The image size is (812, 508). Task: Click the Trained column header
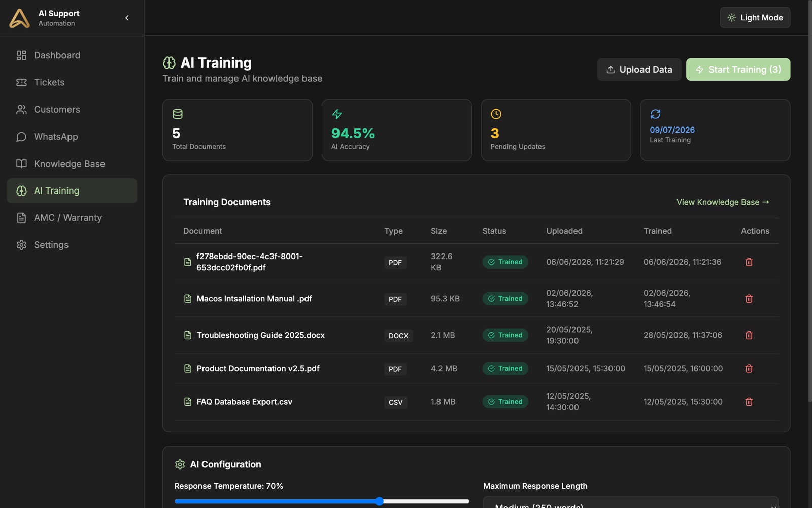658,231
